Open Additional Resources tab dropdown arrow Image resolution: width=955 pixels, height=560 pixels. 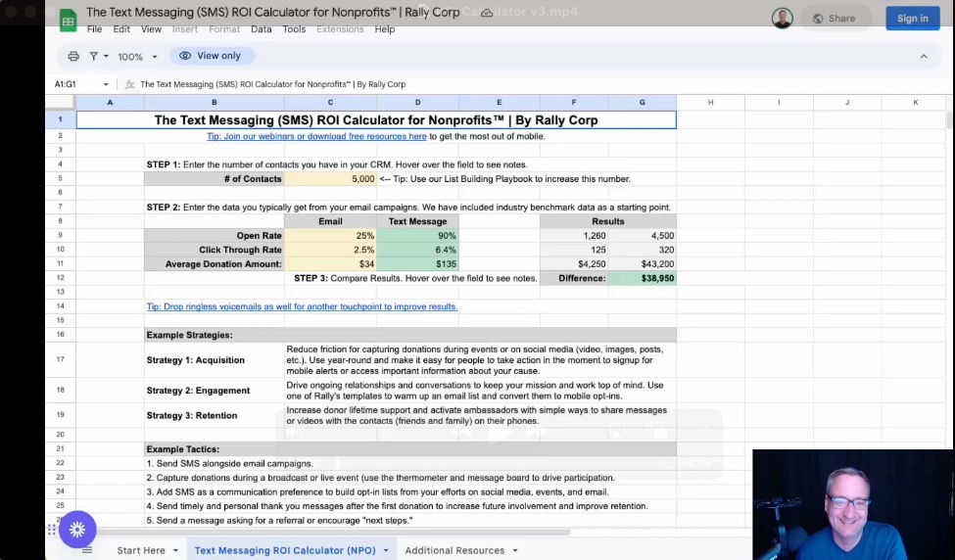(514, 550)
